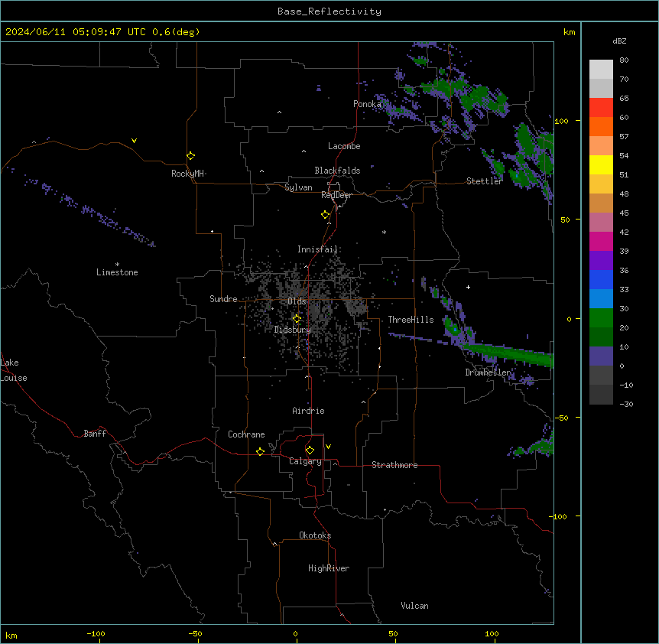The width and height of the screenshot is (659, 644).
Task: Select the lightest gray 80–70 dBZ swatch
Action: pos(601,69)
